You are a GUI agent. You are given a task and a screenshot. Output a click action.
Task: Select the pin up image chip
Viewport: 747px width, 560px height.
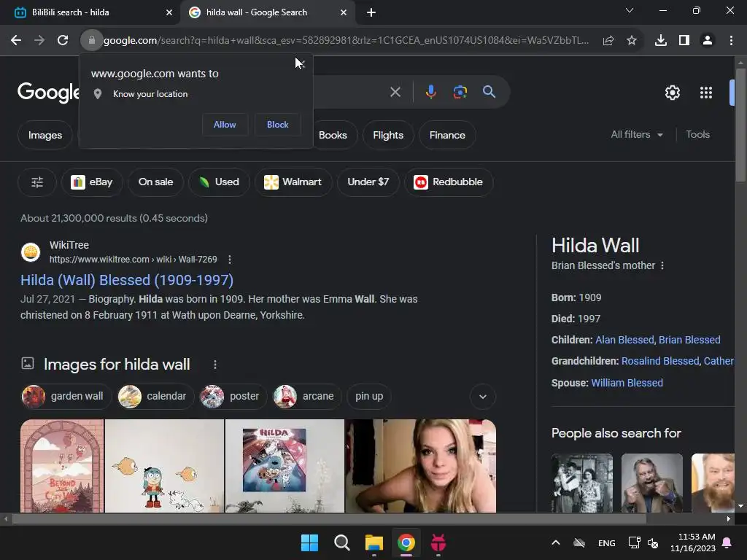[369, 396]
